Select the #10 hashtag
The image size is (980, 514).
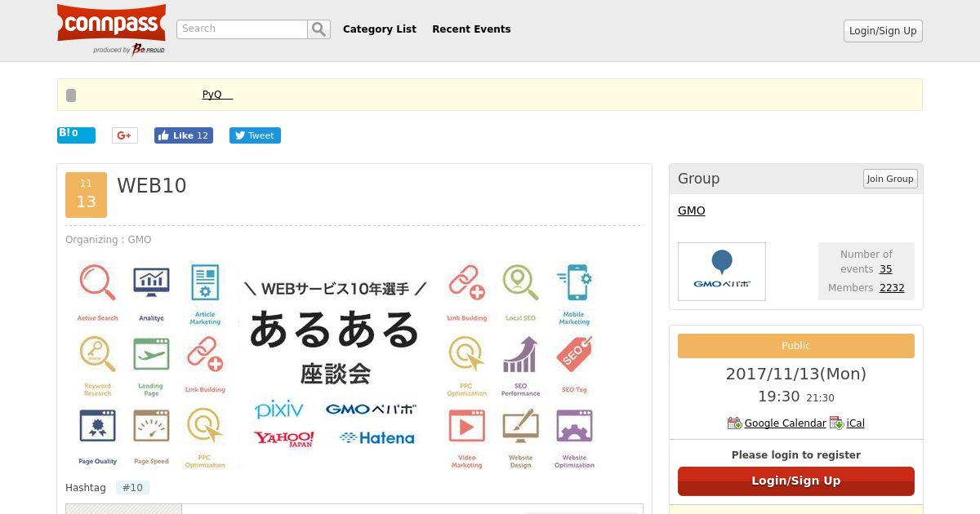132,488
